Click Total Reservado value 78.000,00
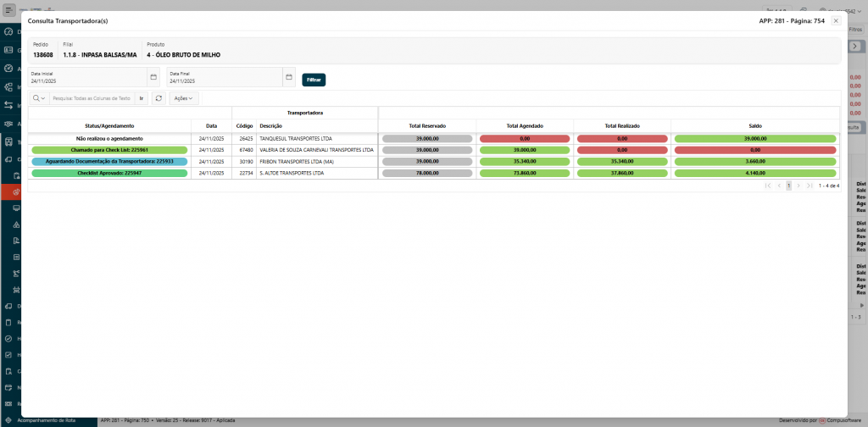 [427, 173]
